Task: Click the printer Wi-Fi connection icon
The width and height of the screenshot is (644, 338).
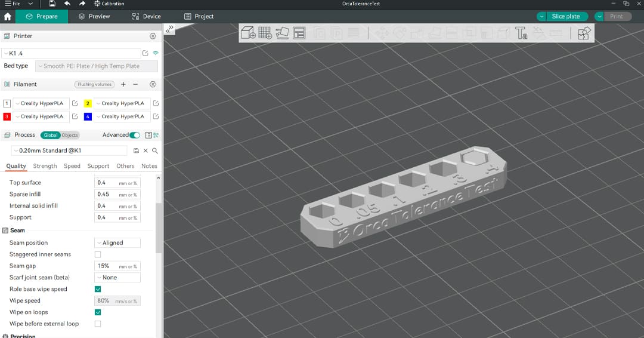Action: pyautogui.click(x=156, y=53)
